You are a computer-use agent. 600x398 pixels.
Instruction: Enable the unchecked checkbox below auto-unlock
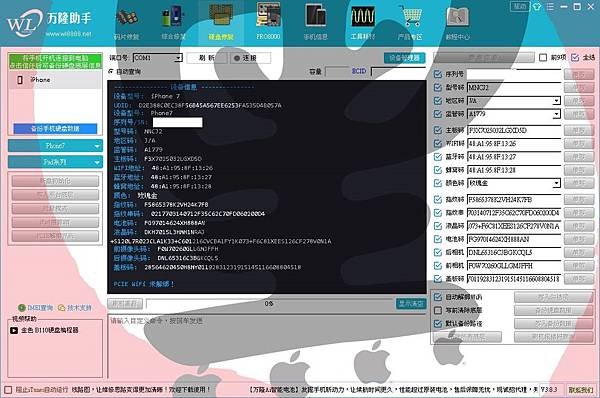click(x=438, y=310)
